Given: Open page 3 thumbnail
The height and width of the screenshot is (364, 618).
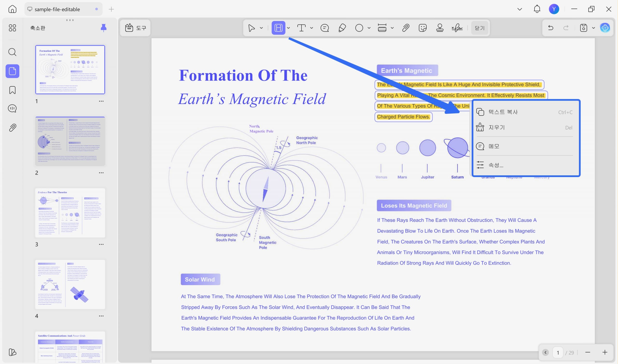Looking at the screenshot, I should click(70, 213).
